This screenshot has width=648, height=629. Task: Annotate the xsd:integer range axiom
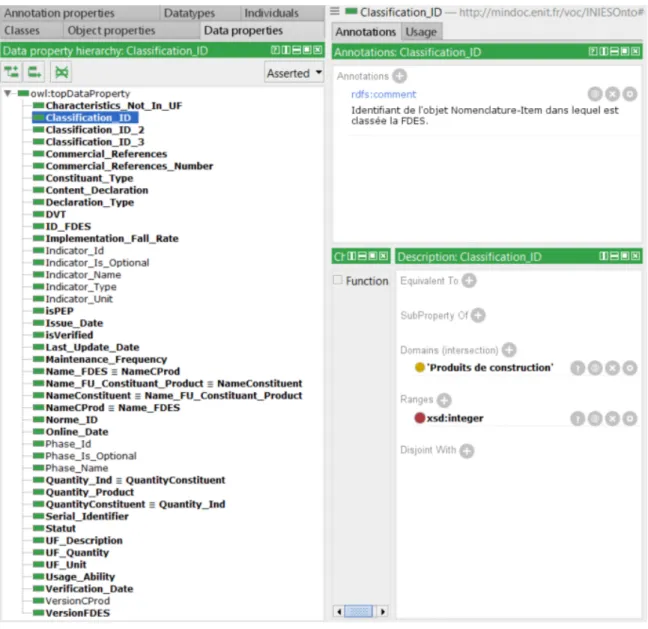point(595,419)
